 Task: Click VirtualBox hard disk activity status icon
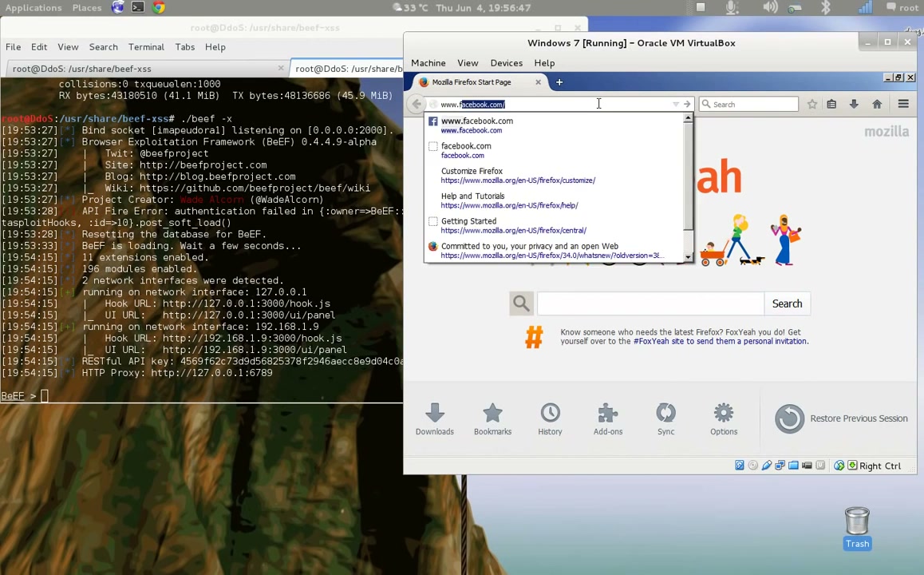pyautogui.click(x=740, y=466)
